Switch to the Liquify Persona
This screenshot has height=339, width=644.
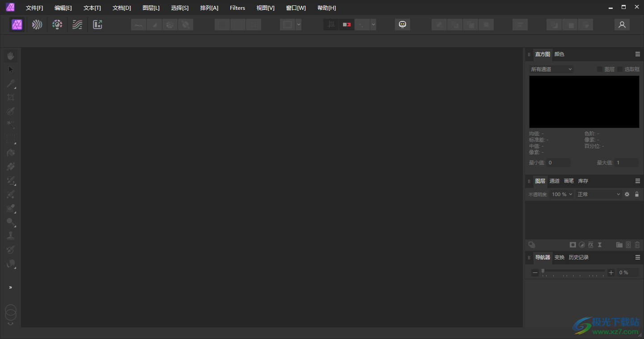point(37,25)
